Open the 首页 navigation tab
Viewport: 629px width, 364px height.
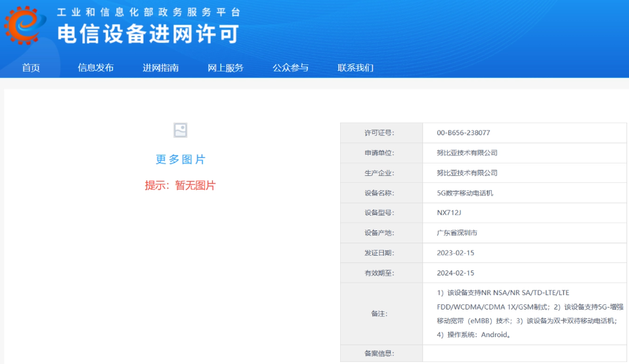(31, 68)
